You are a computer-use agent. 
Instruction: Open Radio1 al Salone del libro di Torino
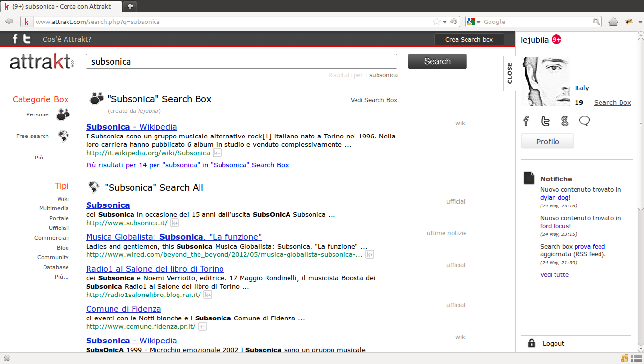(x=155, y=269)
